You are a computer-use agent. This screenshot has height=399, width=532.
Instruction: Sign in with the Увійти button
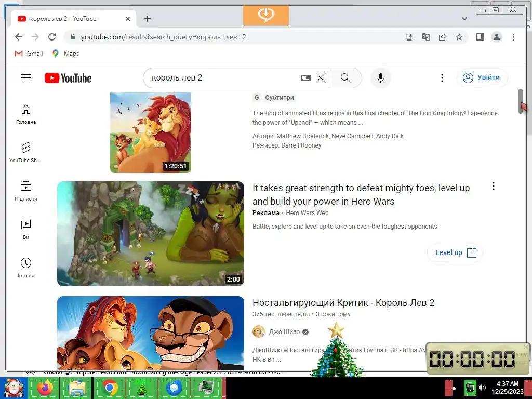coord(482,78)
